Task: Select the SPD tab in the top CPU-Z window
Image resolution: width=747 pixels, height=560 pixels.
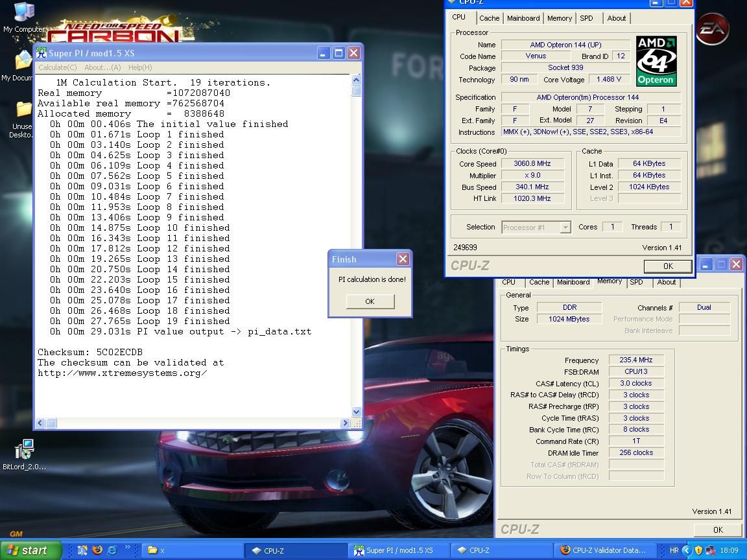Action: click(x=586, y=18)
